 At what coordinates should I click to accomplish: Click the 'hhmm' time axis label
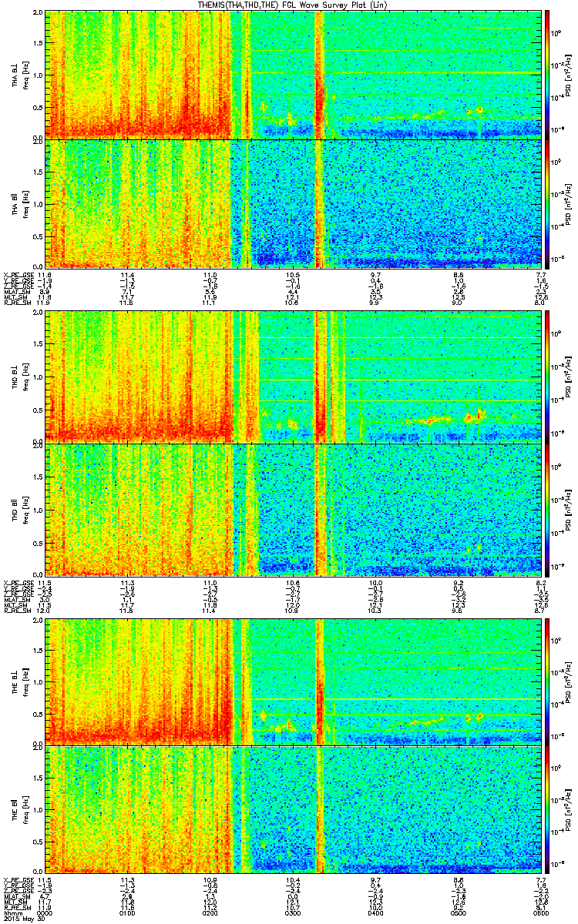pos(12,914)
